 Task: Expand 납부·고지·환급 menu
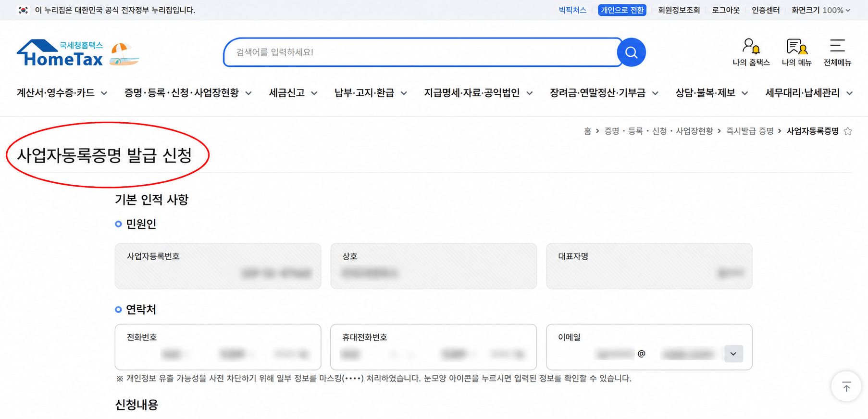pyautogui.click(x=371, y=93)
